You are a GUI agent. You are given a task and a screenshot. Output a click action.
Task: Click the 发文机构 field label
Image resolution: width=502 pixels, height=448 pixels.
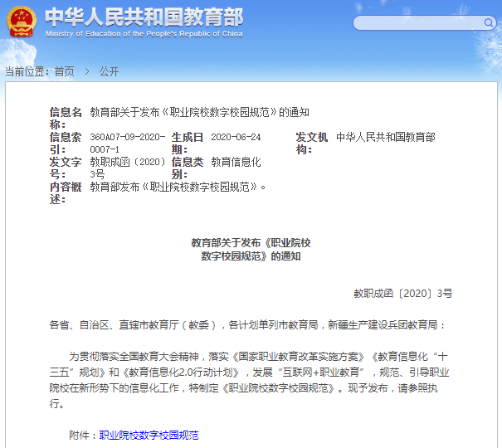click(x=312, y=143)
